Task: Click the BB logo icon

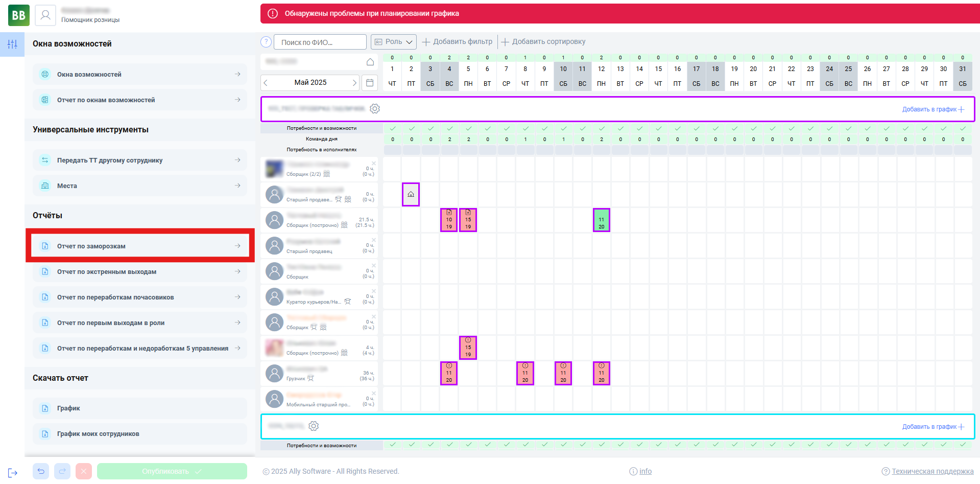Action: (x=19, y=15)
